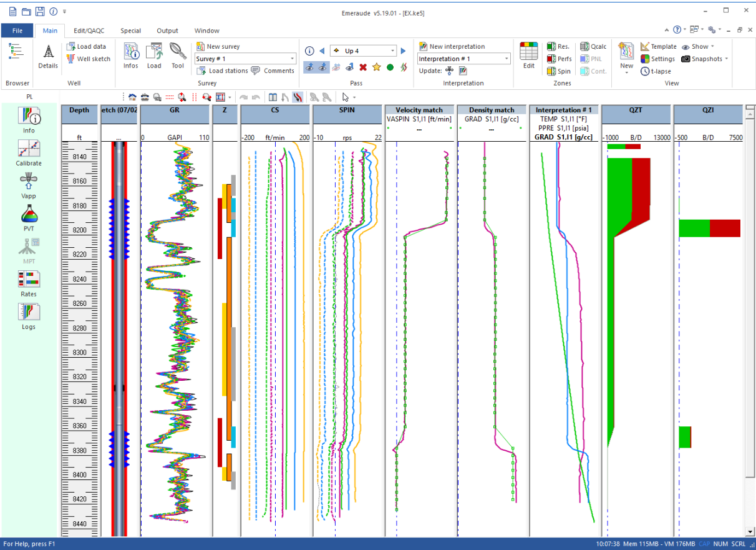
Task: Open Vapp in PL sidebar
Action: point(29,185)
